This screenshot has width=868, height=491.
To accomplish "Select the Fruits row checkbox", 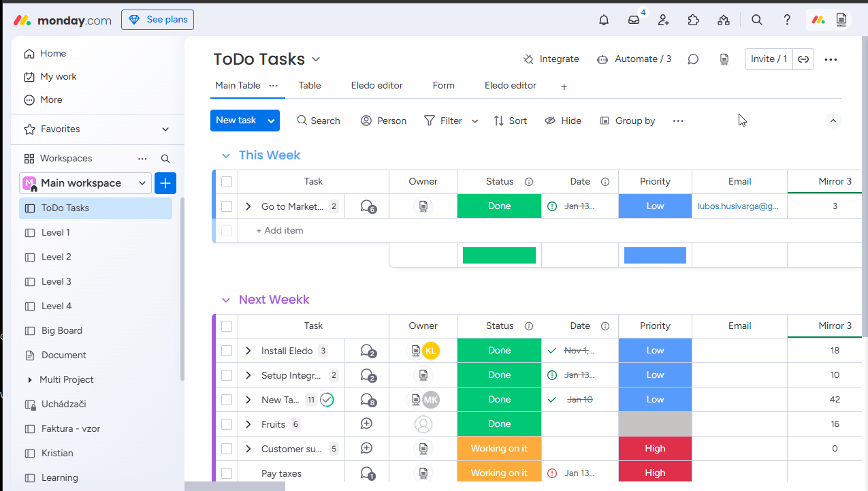I will pos(227,424).
